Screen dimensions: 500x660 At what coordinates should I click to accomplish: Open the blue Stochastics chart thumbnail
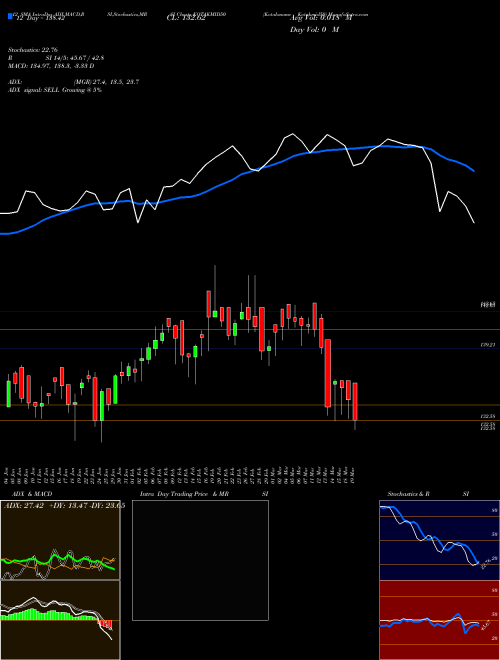439,540
